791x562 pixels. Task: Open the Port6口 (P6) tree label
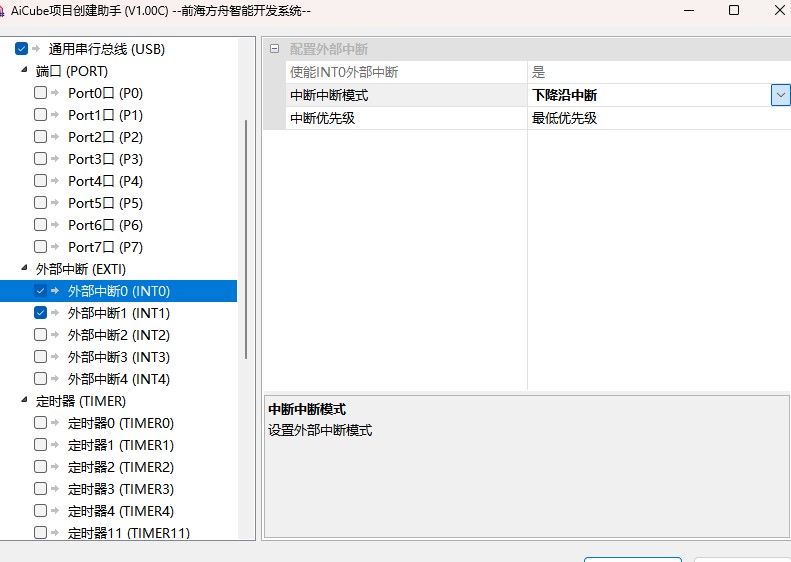(x=105, y=225)
